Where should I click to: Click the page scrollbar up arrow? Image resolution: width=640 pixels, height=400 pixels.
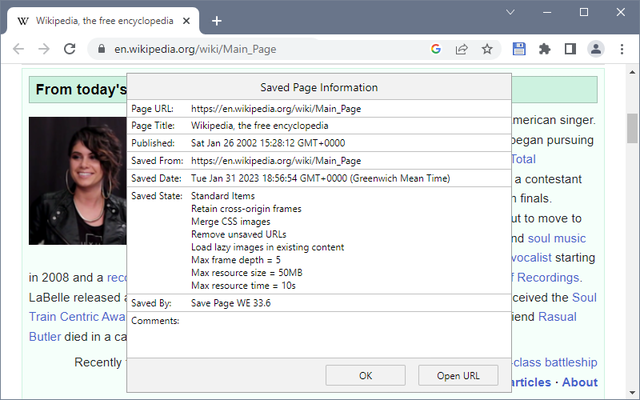632,72
